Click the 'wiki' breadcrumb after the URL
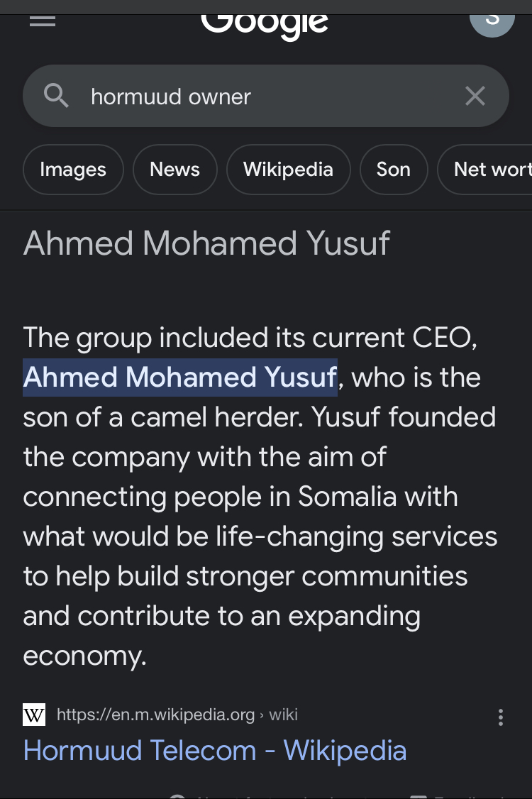The image size is (532, 799). pos(284,715)
